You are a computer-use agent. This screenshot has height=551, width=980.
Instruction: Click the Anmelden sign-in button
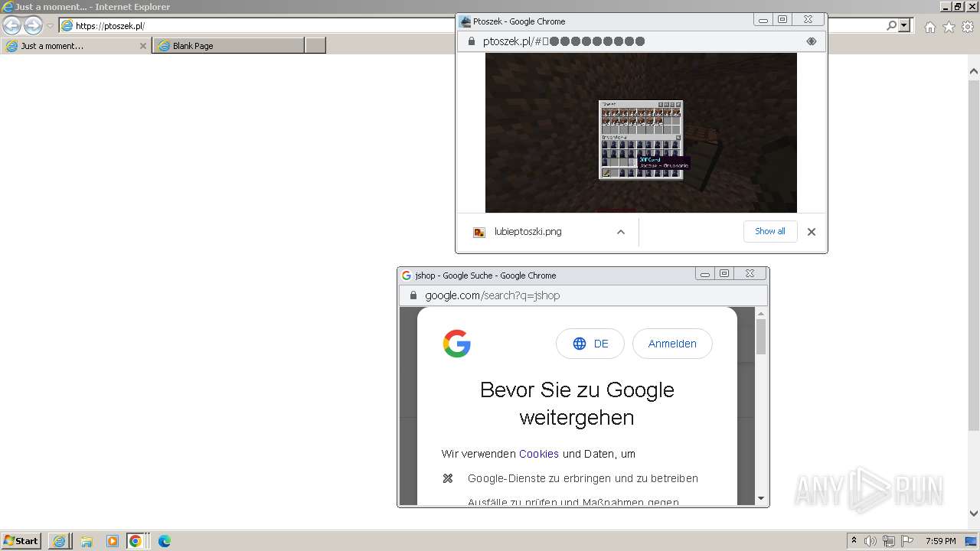672,344
